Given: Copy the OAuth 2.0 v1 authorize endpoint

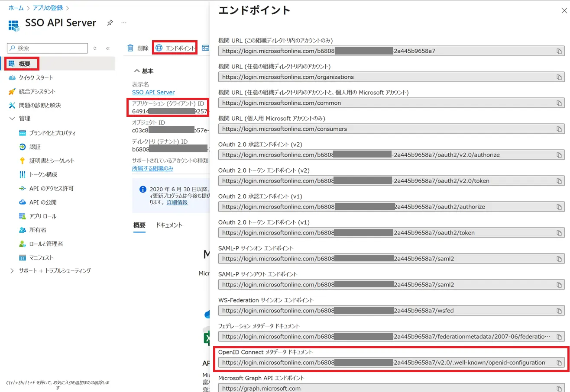Looking at the screenshot, I should click(x=559, y=207).
